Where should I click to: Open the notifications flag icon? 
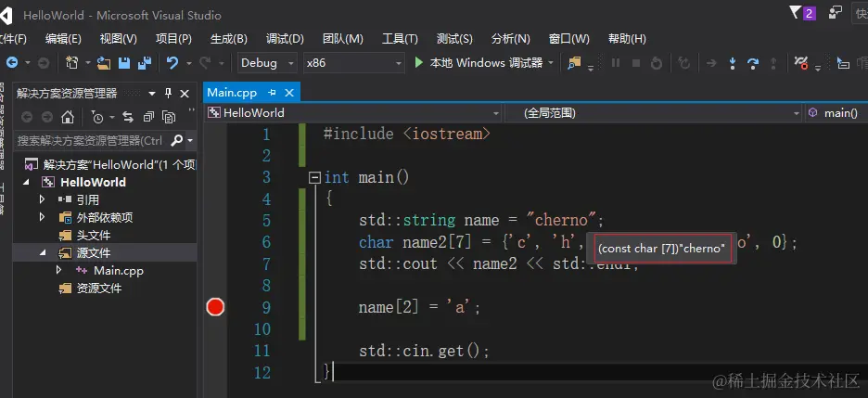point(795,13)
